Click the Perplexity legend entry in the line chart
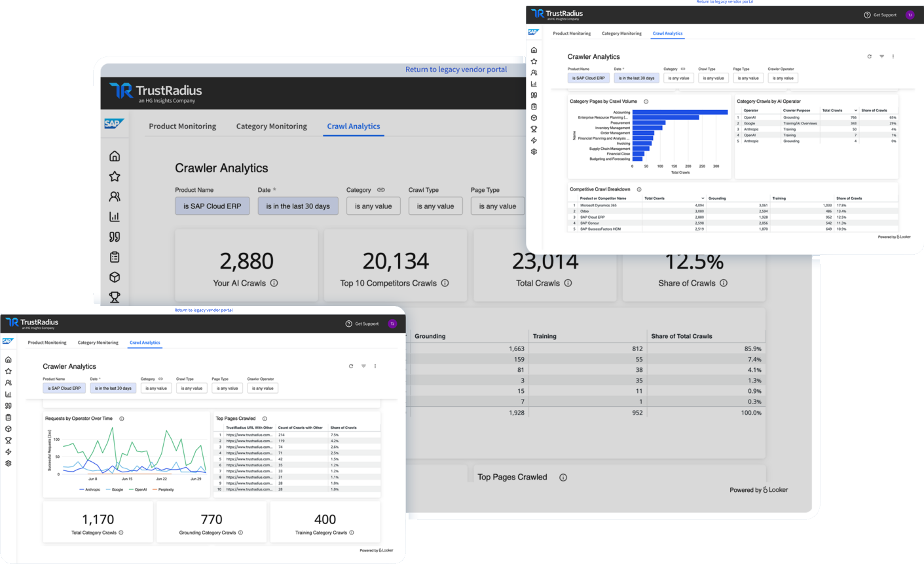Viewport: 924px width, 564px height. pos(164,489)
